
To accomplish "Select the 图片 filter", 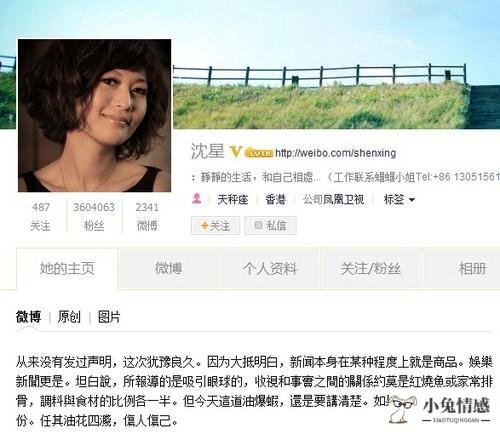I will click(x=109, y=317).
